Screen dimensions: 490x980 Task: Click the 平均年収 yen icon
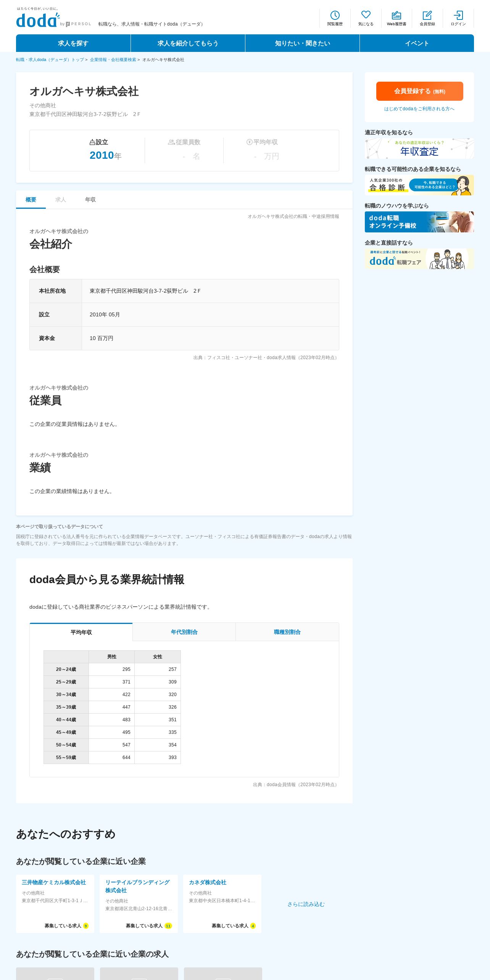click(x=249, y=142)
